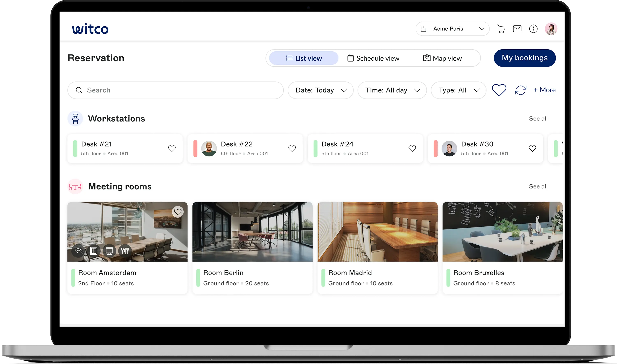Switch to Schedule view

pyautogui.click(x=373, y=58)
